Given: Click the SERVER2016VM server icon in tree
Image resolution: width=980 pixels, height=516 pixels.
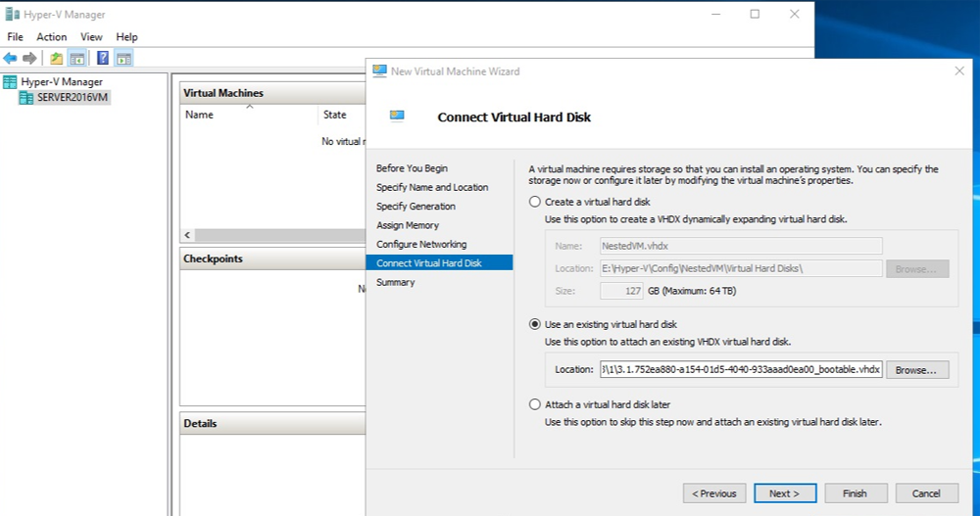Looking at the screenshot, I should point(26,98).
